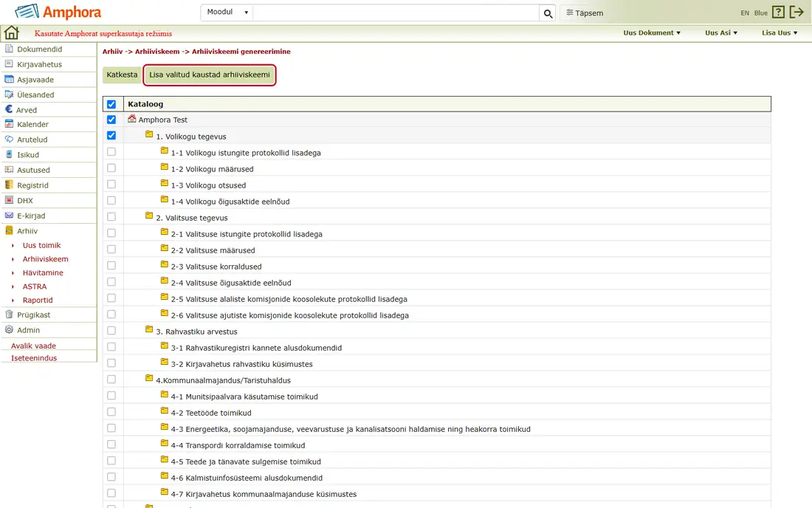Click the Kalender sidebar icon
The height and width of the screenshot is (508, 812).
tap(9, 124)
